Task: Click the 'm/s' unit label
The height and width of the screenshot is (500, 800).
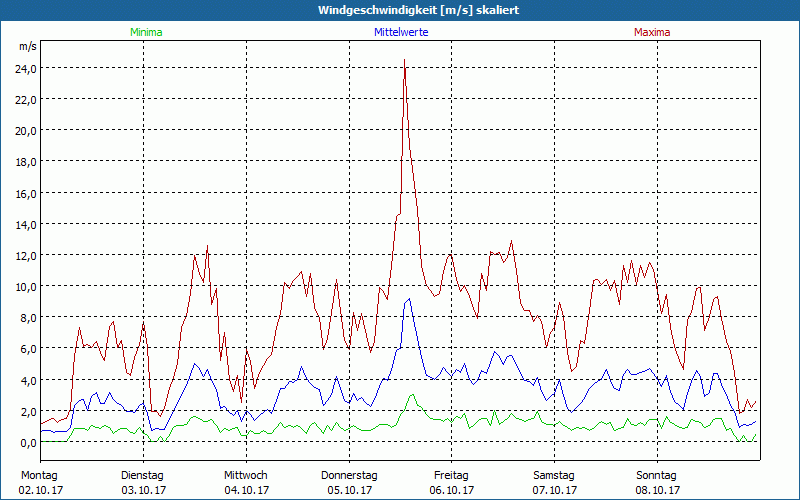Action: [28, 46]
